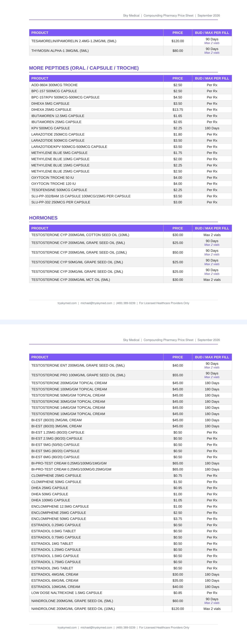The height and width of the screenshot is (644, 247).
Task: Click BPC-157 500MCG CAPSULE product name
Action: [54, 91]
